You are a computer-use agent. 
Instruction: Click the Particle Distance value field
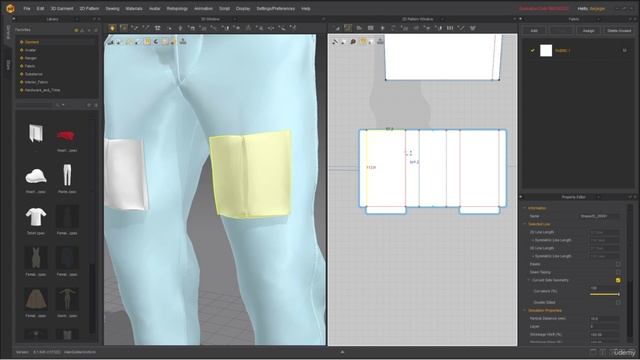point(604,318)
